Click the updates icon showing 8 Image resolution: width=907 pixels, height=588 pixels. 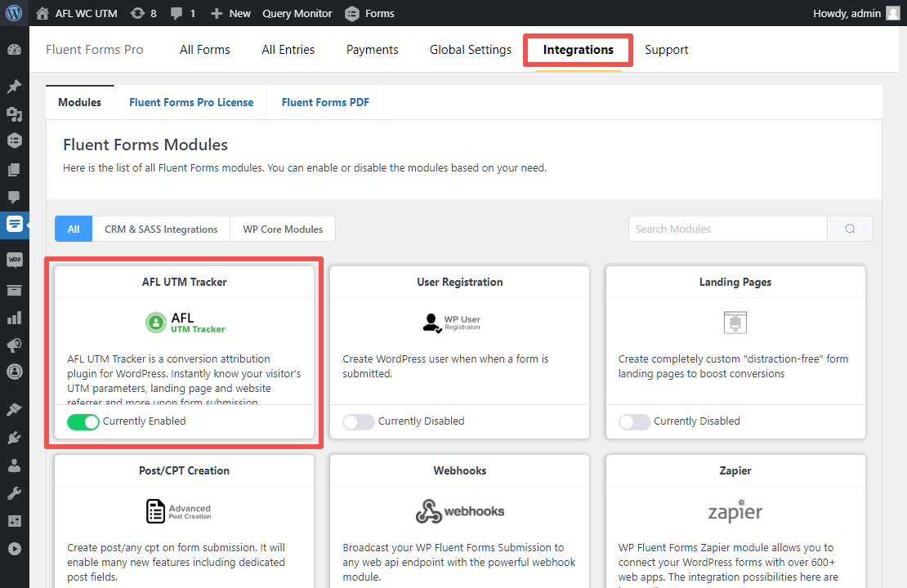coord(137,13)
